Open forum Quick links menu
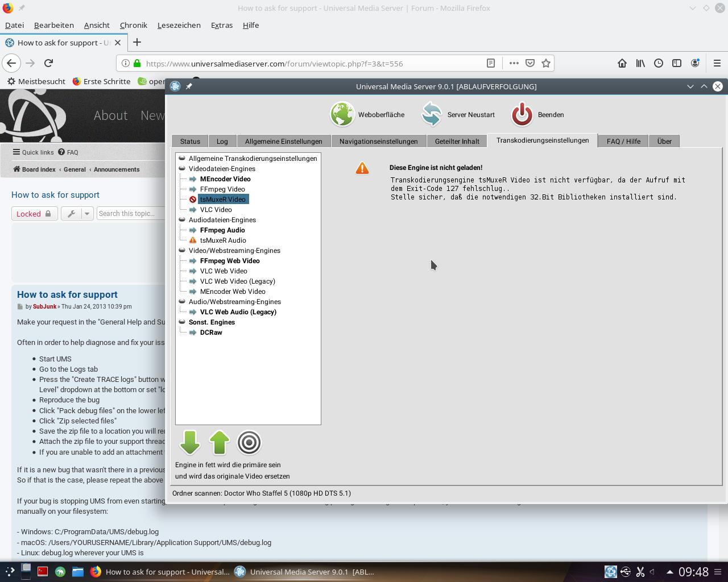This screenshot has width=728, height=582. click(x=34, y=152)
